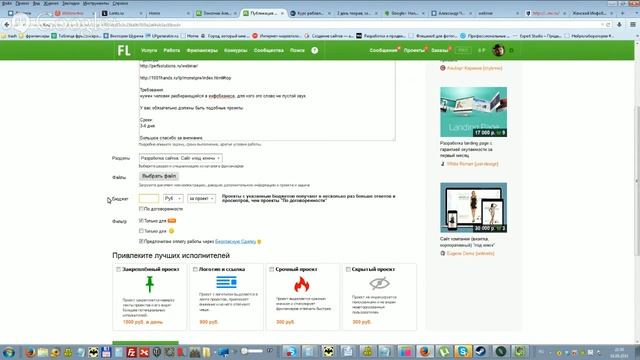
Task: Open the browser hamburger menu icon
Action: [x=633, y=24]
